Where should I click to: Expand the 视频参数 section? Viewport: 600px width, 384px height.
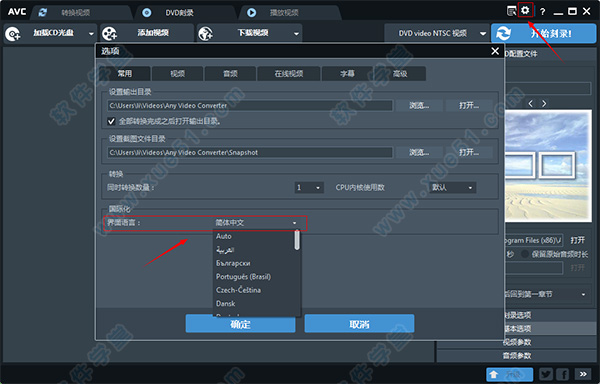pyautogui.click(x=517, y=342)
